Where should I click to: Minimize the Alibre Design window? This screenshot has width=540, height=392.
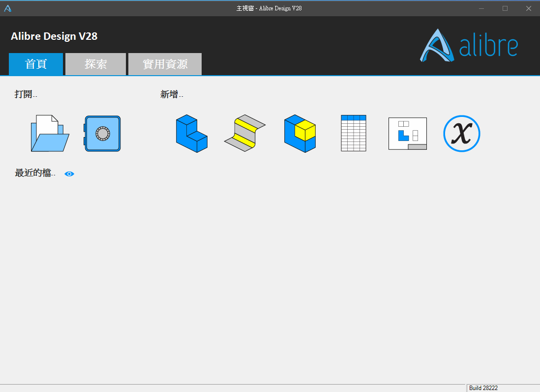point(481,8)
